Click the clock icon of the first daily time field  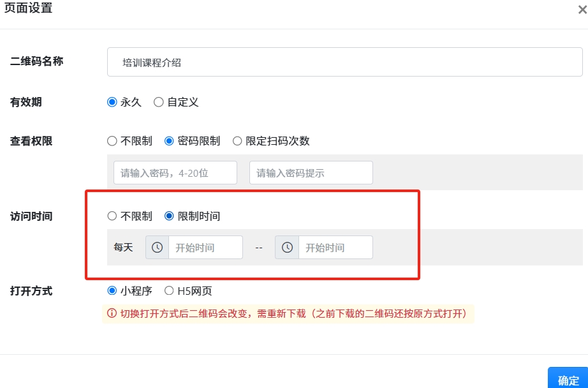pyautogui.click(x=157, y=248)
